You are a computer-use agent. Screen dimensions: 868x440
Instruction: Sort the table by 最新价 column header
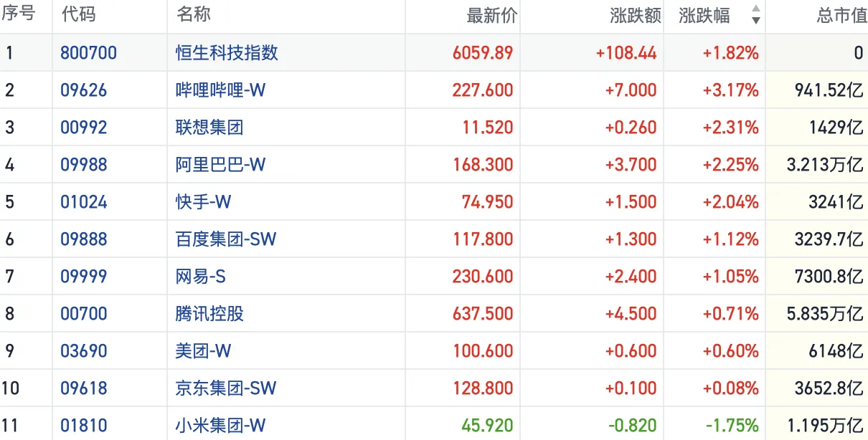491,15
